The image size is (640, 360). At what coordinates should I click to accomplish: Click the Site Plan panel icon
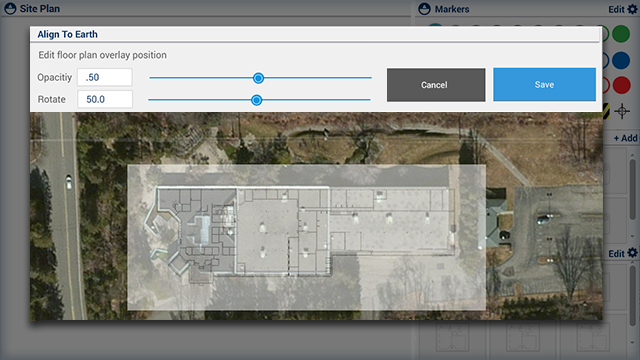click(10, 9)
